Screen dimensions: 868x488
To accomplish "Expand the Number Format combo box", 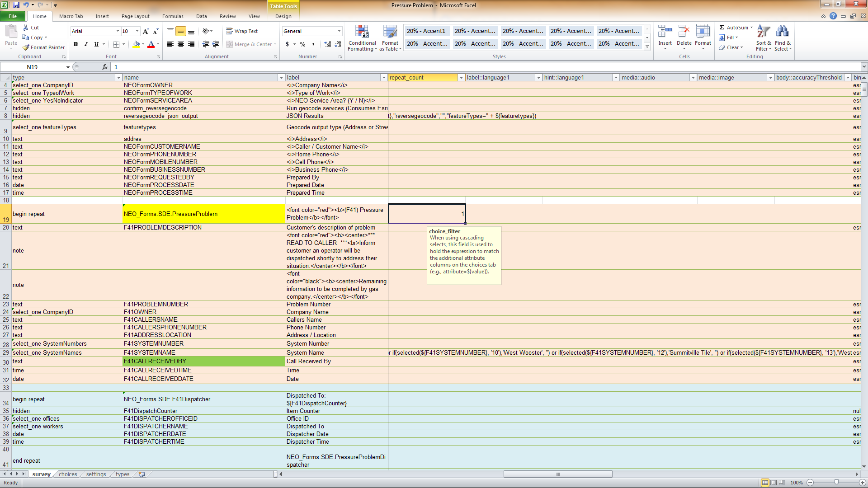I will [339, 31].
